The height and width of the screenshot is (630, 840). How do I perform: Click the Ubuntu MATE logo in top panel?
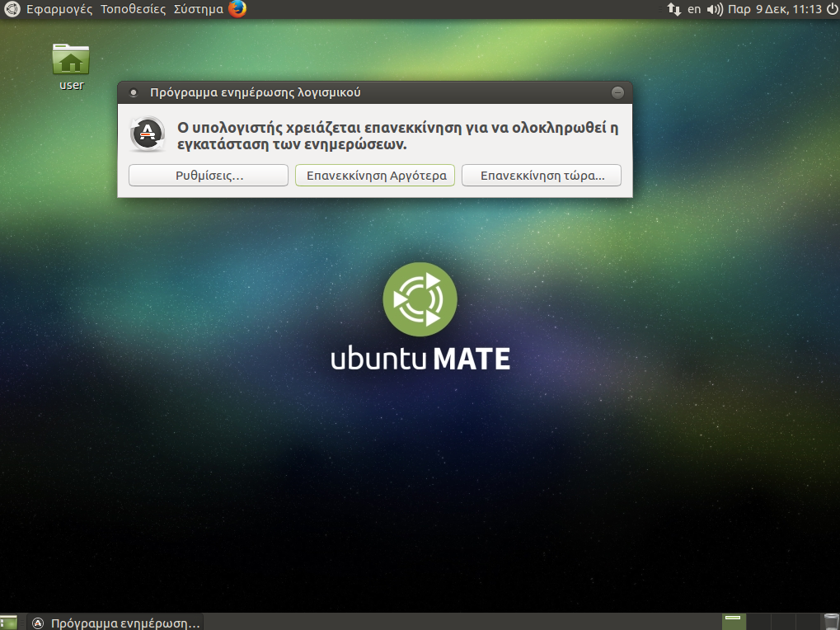(x=12, y=10)
